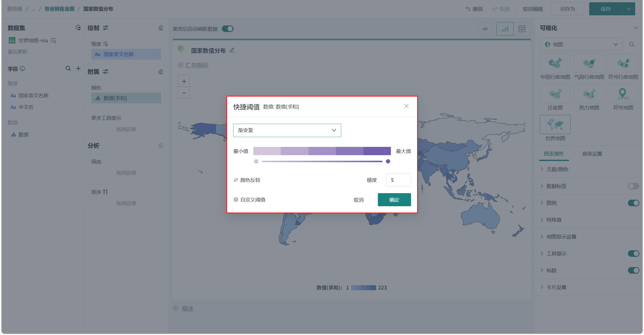This screenshot has width=644, height=335.
Task: Open the 地图 chart category dropdown
Action: [581, 45]
